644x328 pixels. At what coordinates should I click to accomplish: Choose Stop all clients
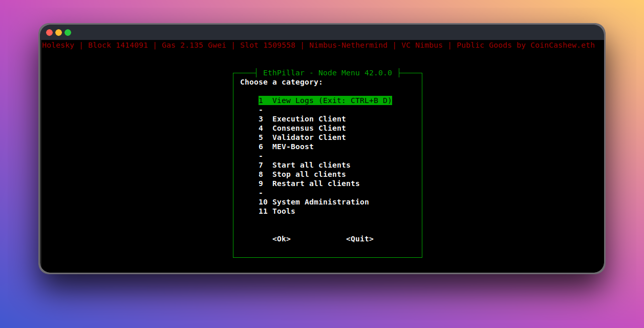tap(302, 174)
